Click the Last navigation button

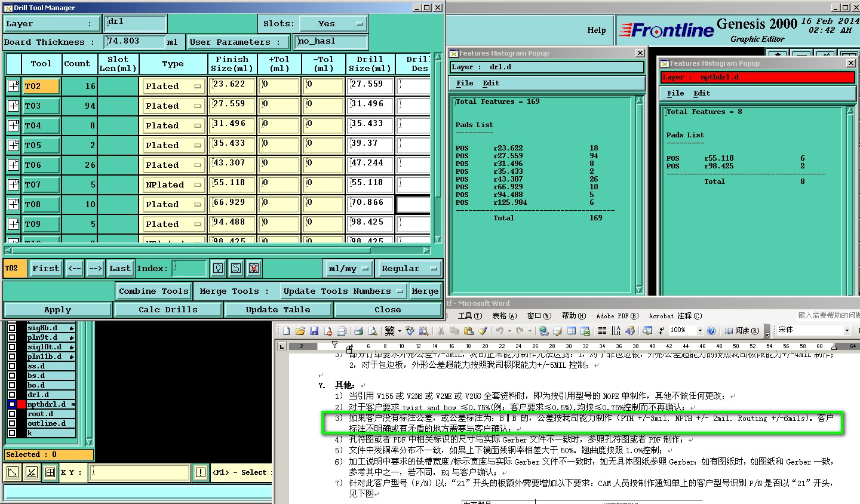(120, 269)
